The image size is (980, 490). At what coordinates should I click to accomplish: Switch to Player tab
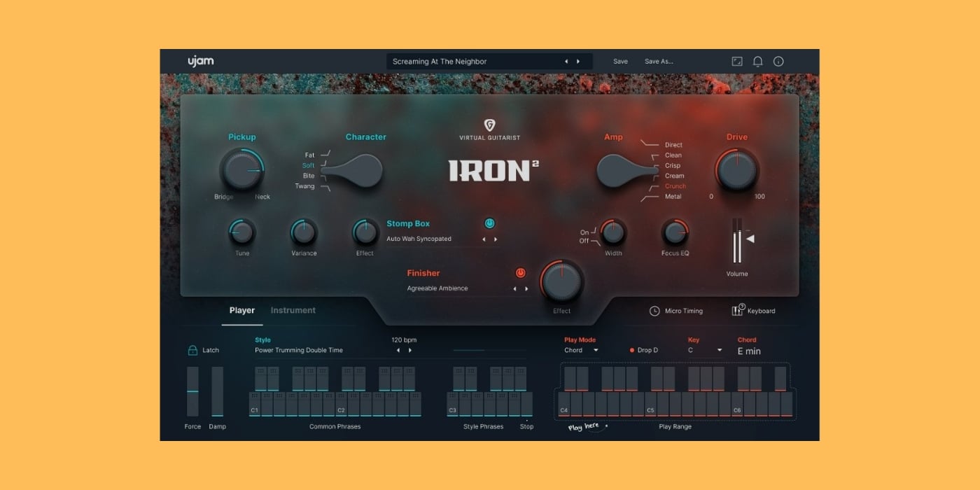click(242, 310)
